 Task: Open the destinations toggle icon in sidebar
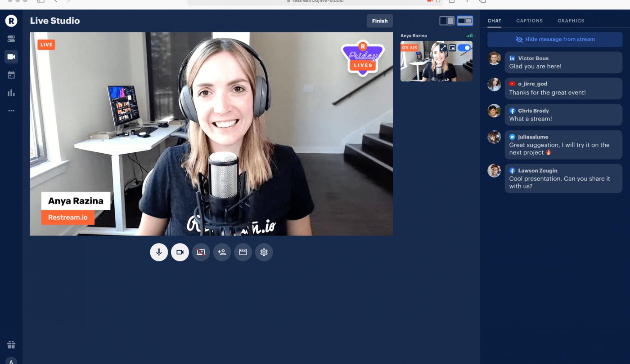click(11, 39)
